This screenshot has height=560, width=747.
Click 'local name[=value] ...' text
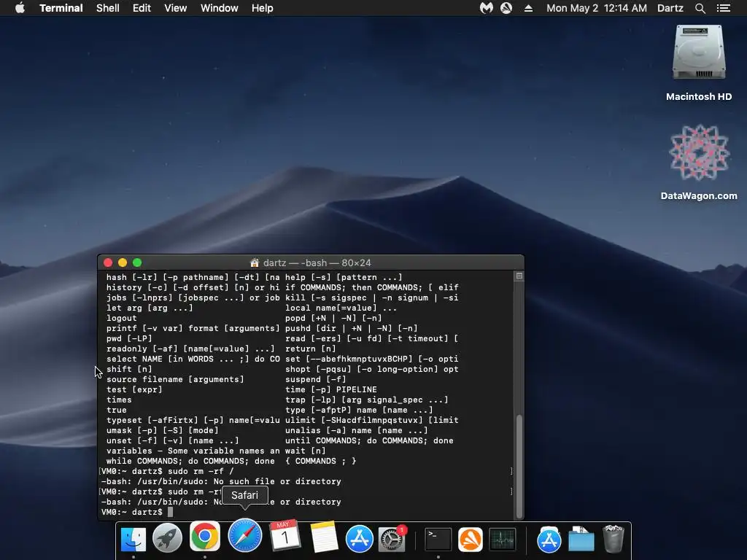click(x=341, y=308)
